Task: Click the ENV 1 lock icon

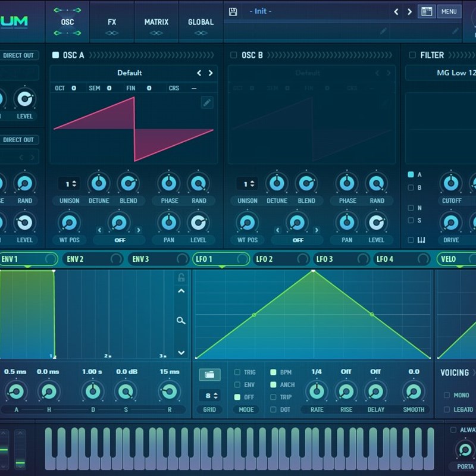Action: pyautogui.click(x=181, y=277)
